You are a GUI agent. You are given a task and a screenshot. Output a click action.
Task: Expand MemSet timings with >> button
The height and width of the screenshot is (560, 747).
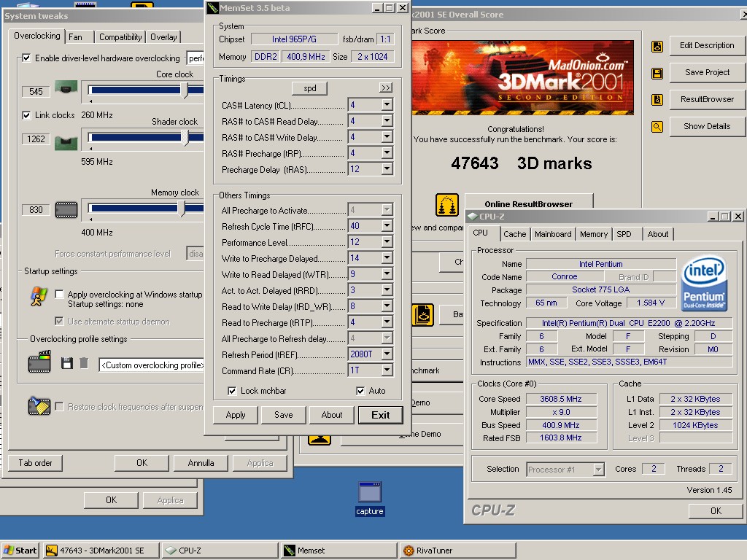click(x=386, y=88)
